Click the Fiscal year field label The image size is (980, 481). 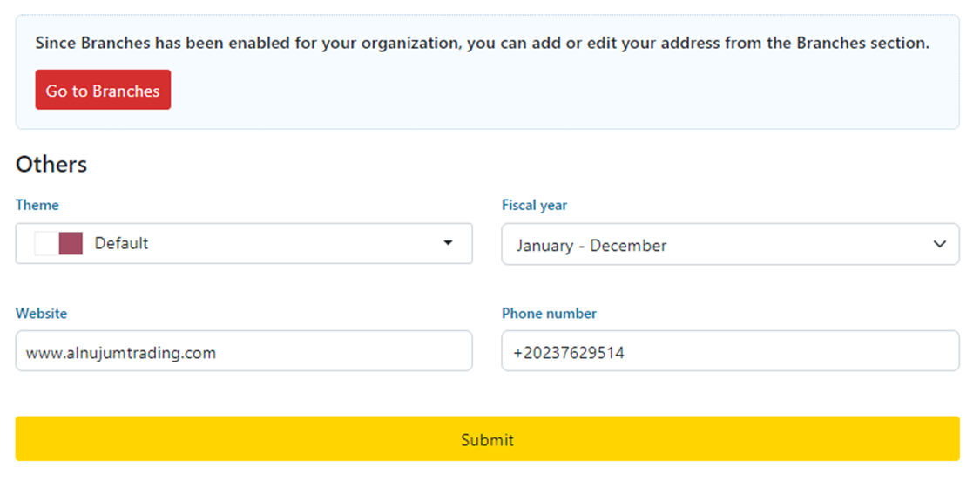(534, 205)
